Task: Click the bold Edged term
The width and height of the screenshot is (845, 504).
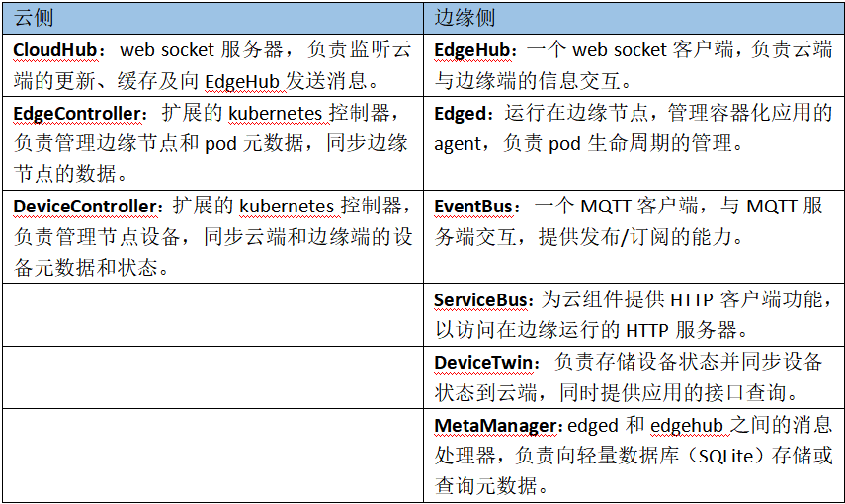Action: coord(461,114)
